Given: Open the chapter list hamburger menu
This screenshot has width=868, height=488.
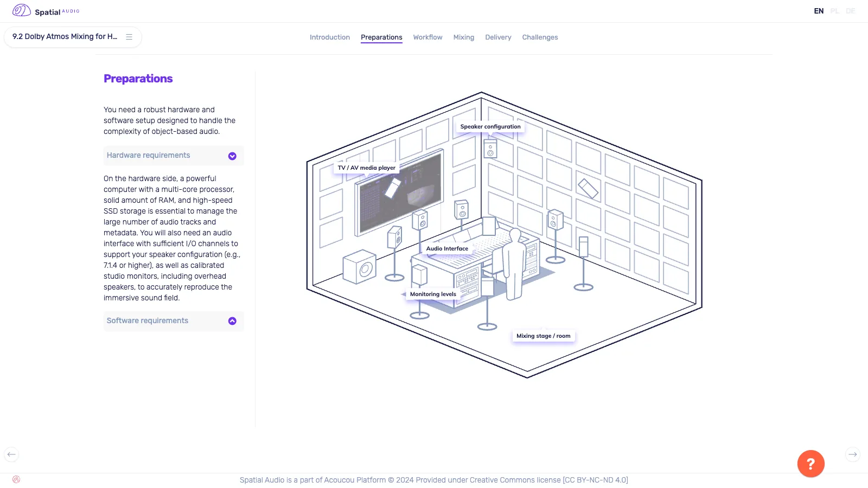Looking at the screenshot, I should point(129,37).
